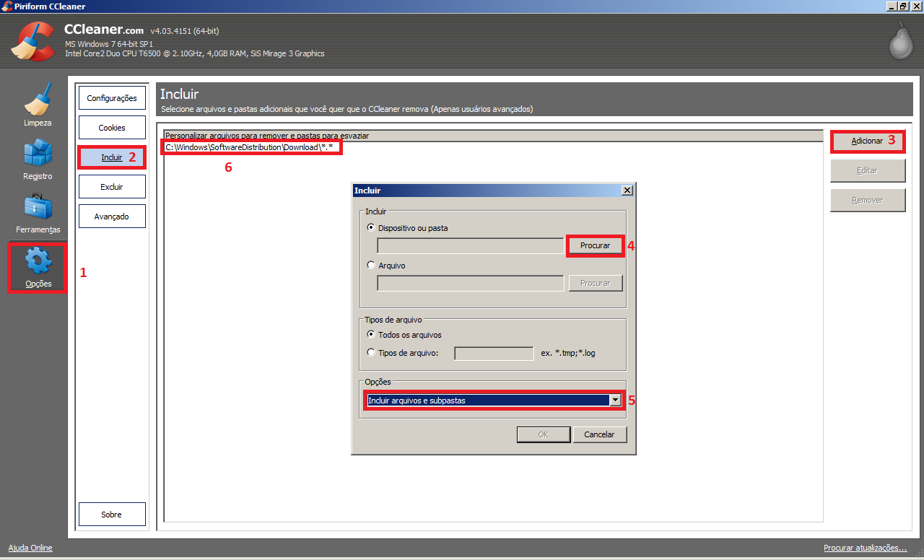The width and height of the screenshot is (924, 560).
Task: Open the Excluir options tab
Action: click(112, 187)
